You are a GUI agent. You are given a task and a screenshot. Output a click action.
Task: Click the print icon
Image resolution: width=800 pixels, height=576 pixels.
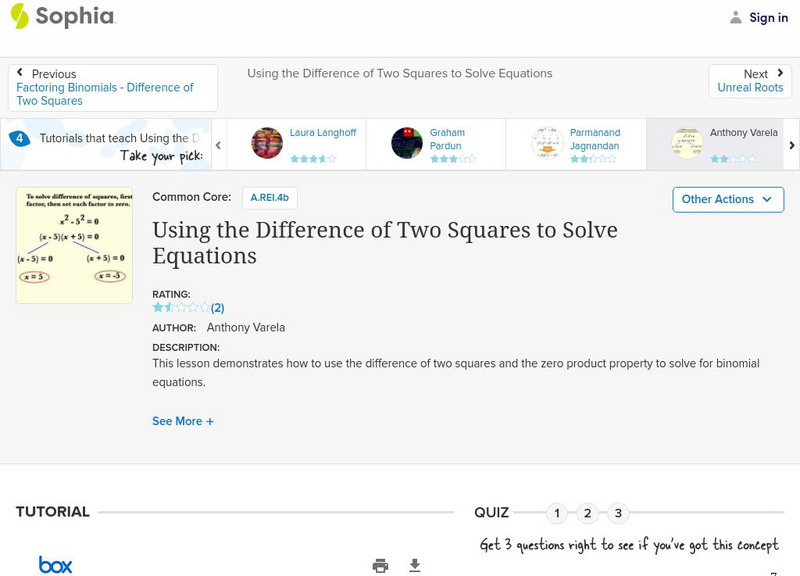380,565
